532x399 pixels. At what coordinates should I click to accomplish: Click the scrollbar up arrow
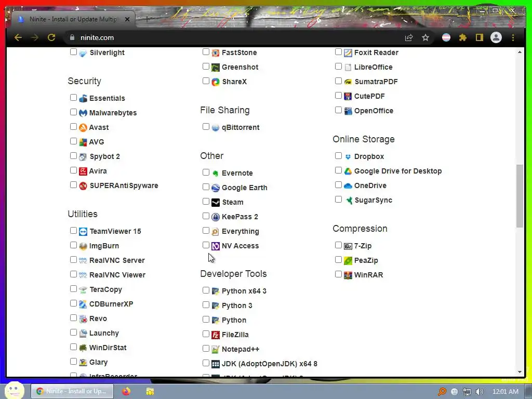(520, 52)
